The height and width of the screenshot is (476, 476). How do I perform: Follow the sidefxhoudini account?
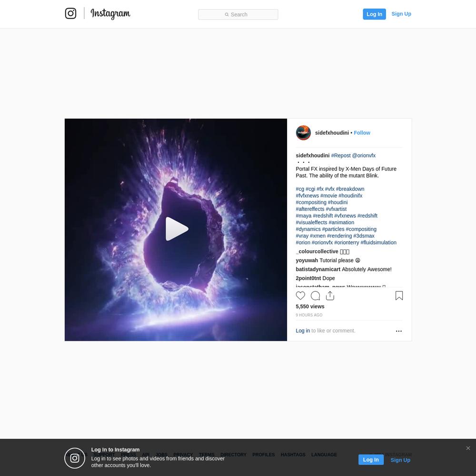click(x=362, y=133)
